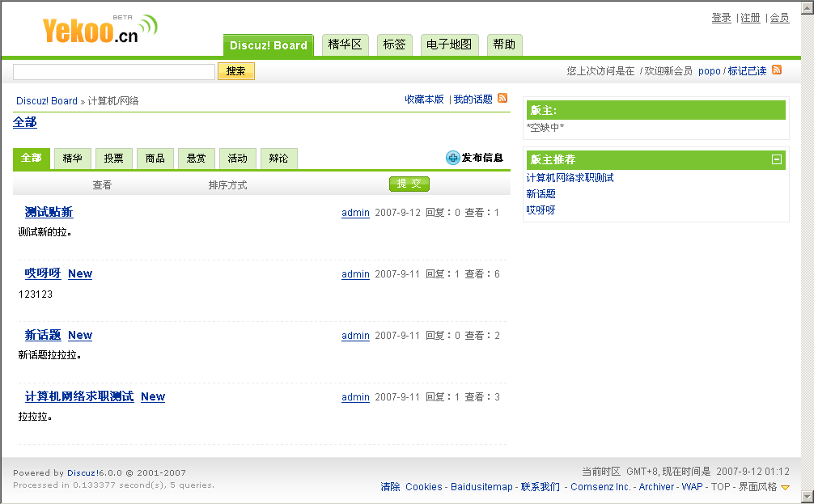814x504 pixels.
Task: Click 注册 link
Action: click(x=750, y=18)
